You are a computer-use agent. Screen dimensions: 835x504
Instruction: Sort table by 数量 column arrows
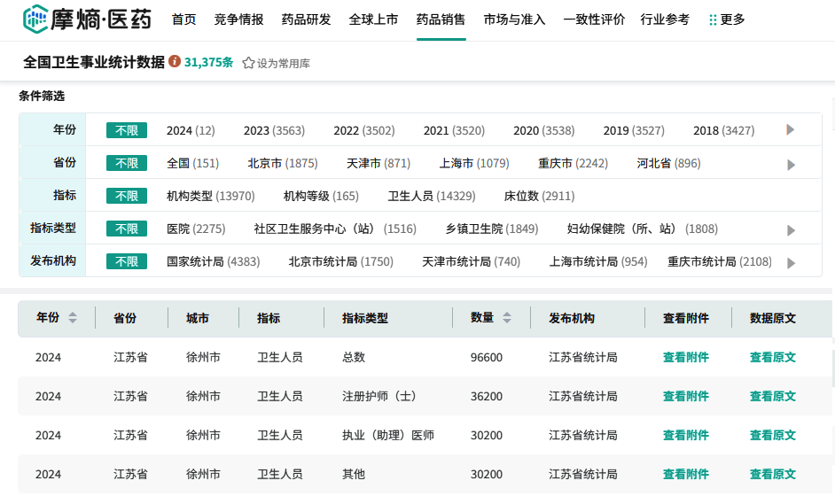point(507,318)
